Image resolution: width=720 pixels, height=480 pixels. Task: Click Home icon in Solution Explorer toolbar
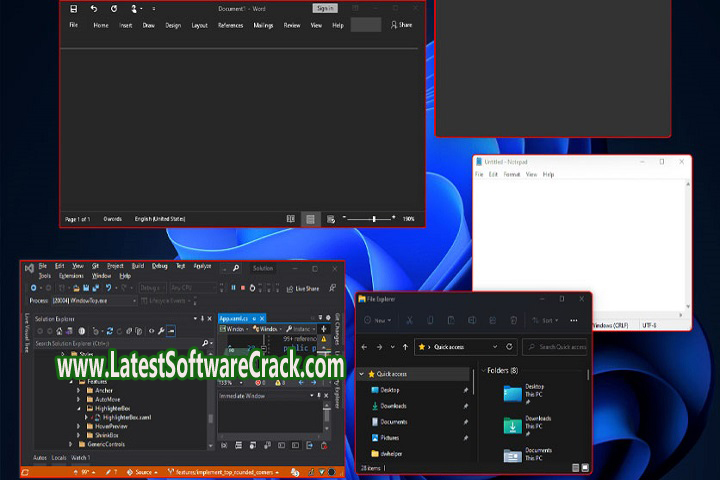59,331
